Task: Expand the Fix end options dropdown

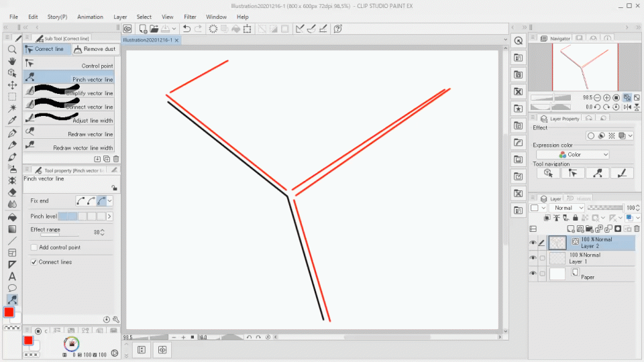Action: (109, 200)
